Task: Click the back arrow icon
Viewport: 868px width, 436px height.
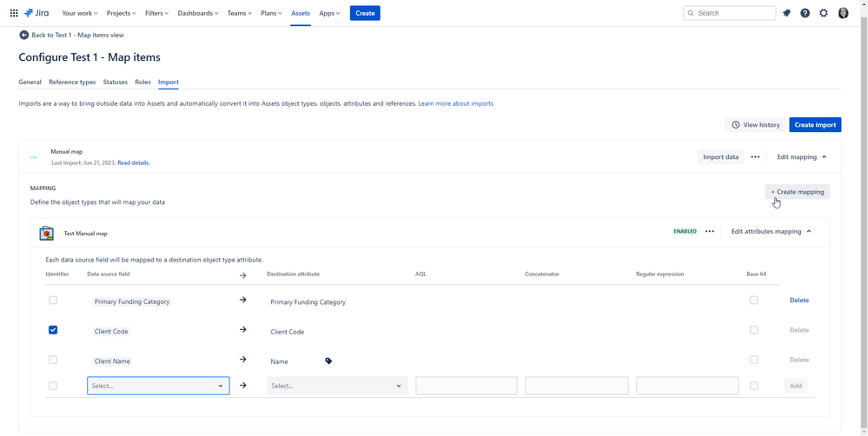Action: [x=23, y=35]
